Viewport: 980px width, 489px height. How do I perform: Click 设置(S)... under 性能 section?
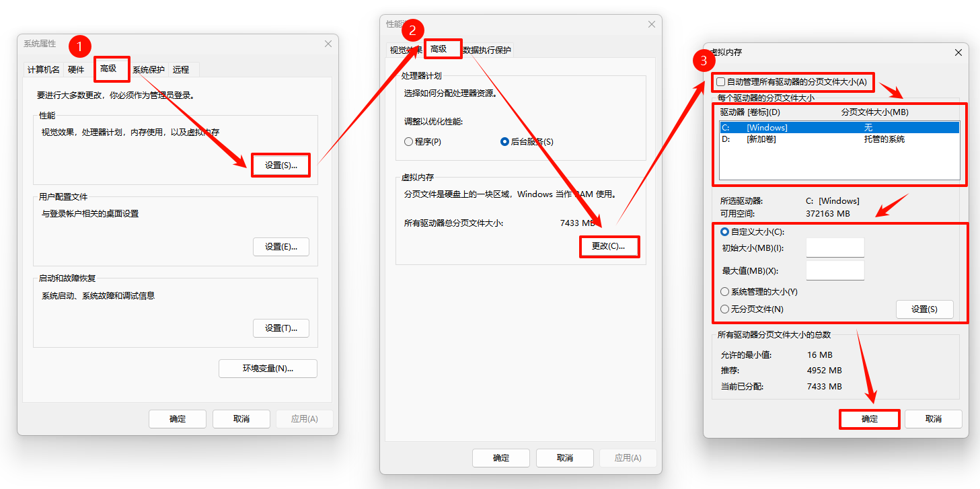[x=280, y=165]
